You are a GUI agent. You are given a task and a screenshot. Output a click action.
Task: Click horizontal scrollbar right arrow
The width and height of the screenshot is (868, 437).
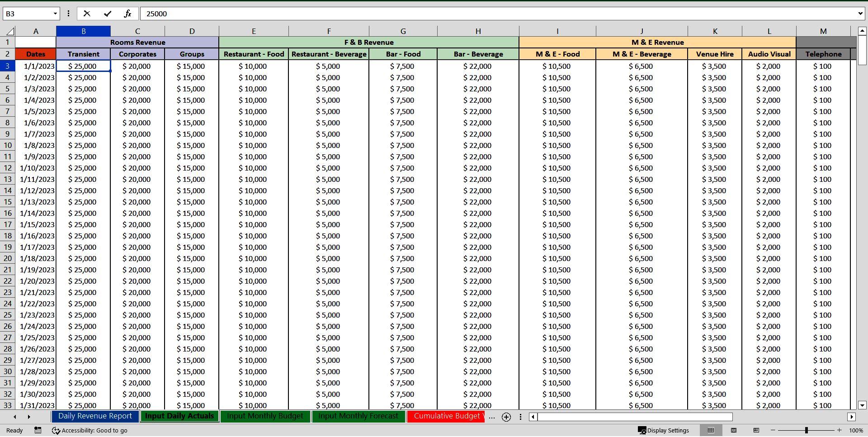(x=852, y=417)
